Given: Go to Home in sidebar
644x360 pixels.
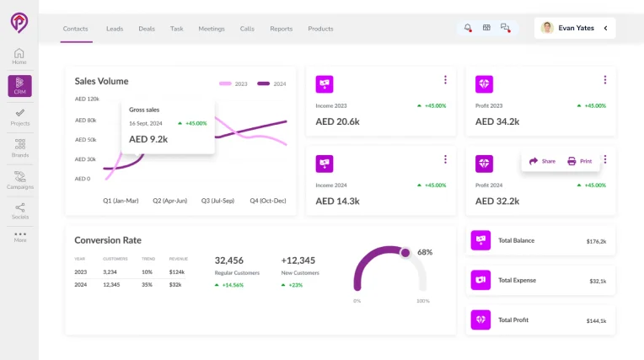Looking at the screenshot, I should (19, 56).
